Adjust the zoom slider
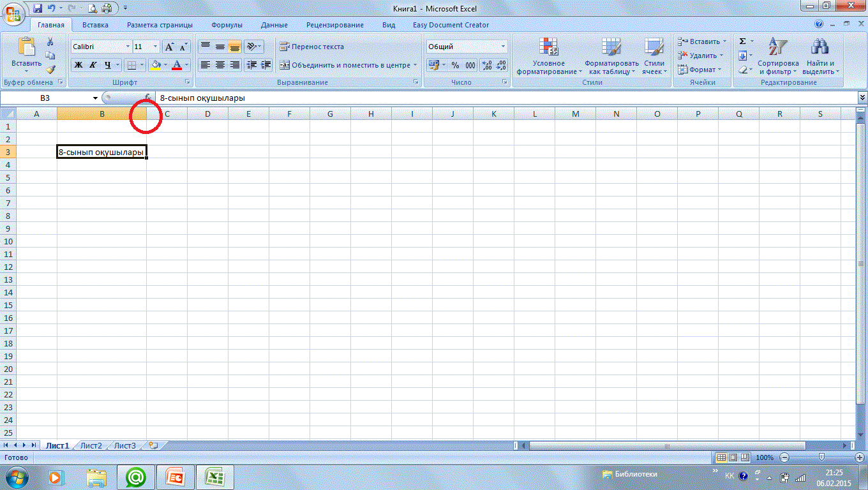Viewport: 868px width, 490px height. click(x=821, y=457)
